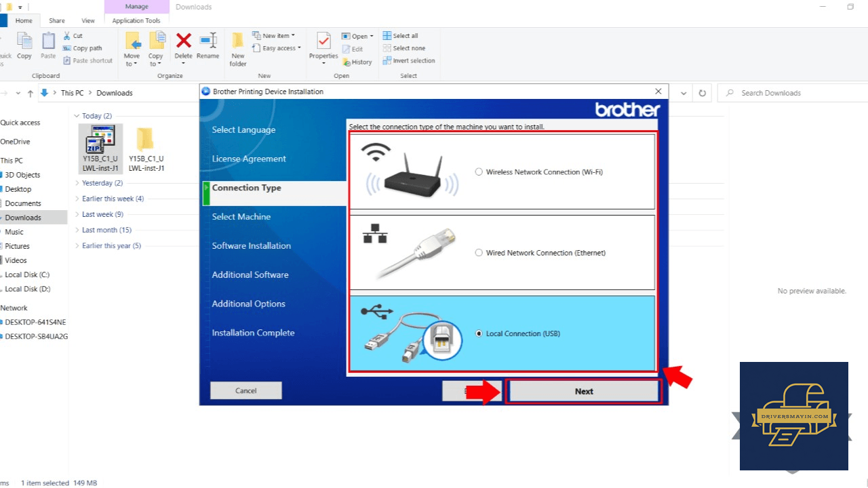
Task: Select the Y15B_C1_ULWL-inst-J1 folder
Action: [x=146, y=148]
